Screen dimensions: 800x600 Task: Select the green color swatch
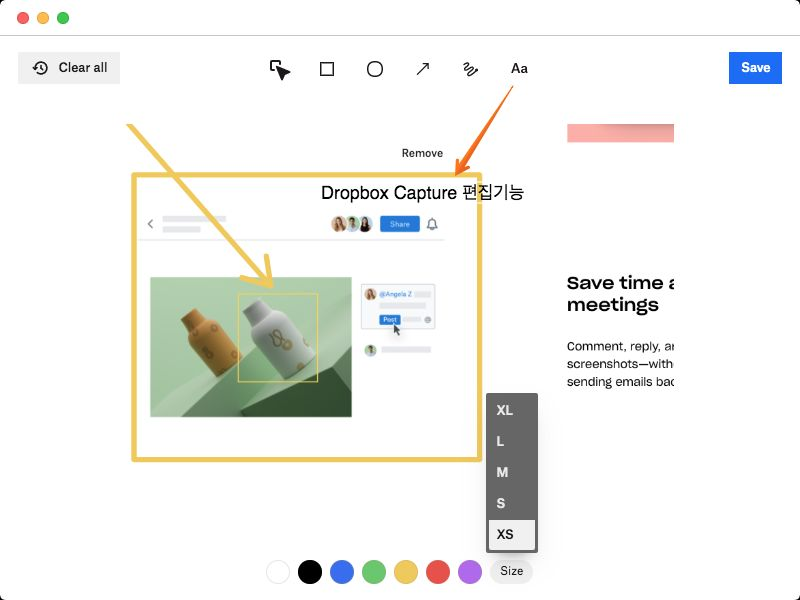374,571
